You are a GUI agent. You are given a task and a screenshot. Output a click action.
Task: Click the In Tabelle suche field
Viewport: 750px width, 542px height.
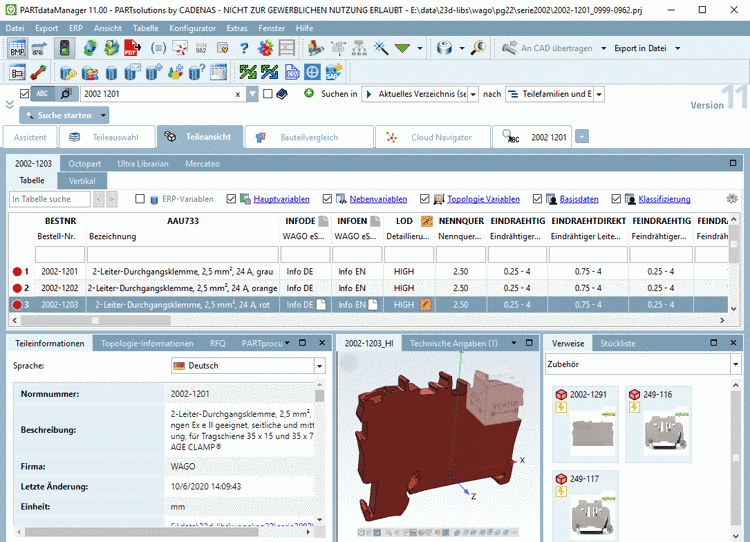coord(50,199)
